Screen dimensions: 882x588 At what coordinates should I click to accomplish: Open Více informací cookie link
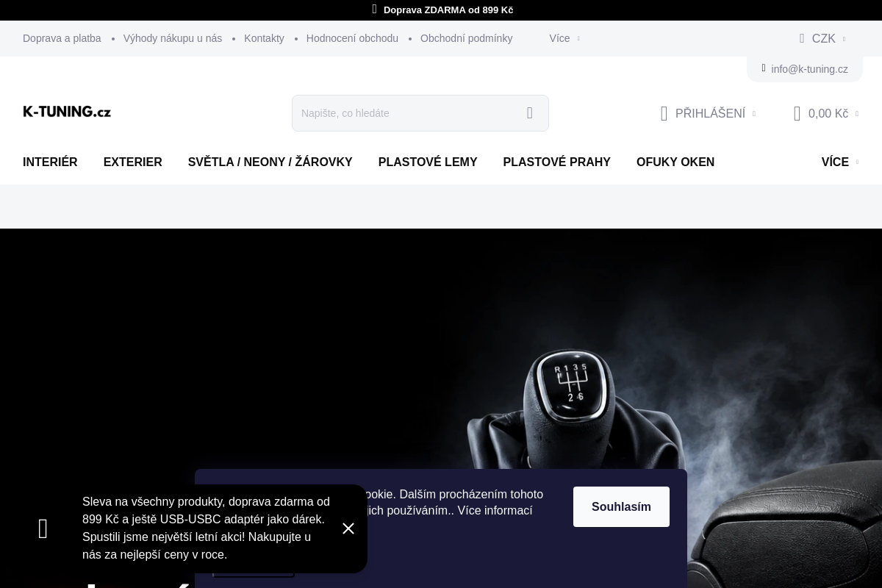[495, 510]
